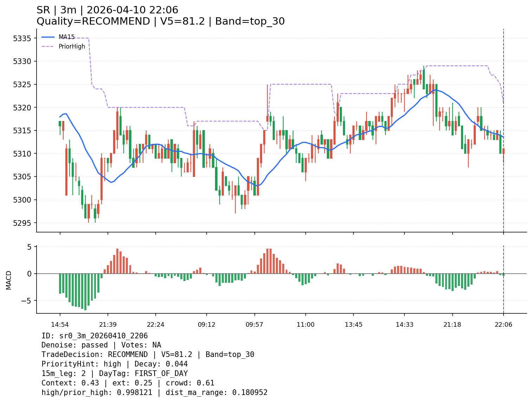
Task: Select the ID sr0_3m_20260410_2206 text
Action: click(95, 336)
